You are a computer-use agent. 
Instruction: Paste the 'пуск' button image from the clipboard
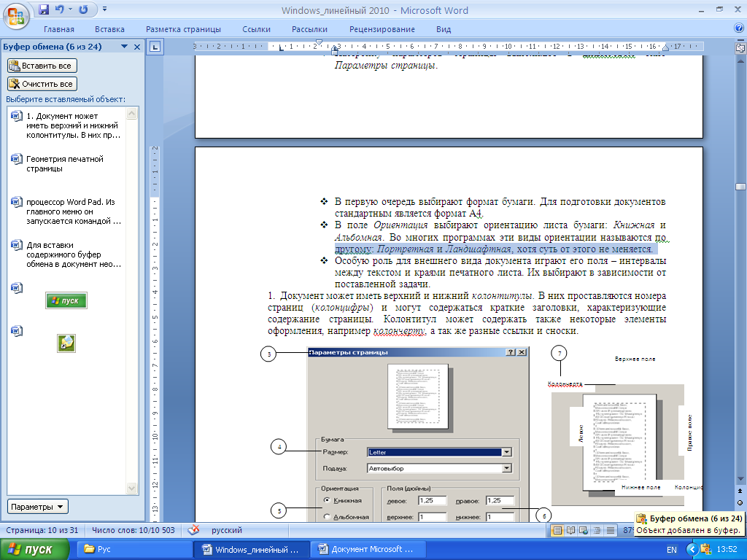coord(66,300)
